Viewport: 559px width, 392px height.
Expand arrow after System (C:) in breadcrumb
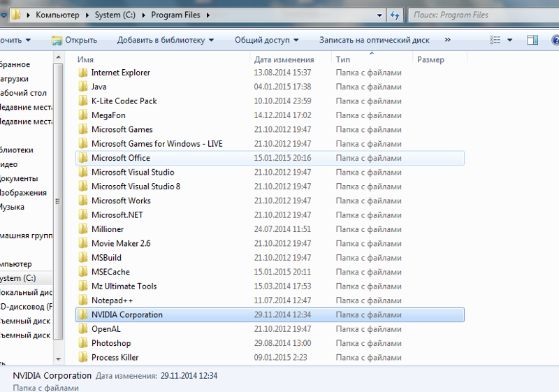(144, 15)
